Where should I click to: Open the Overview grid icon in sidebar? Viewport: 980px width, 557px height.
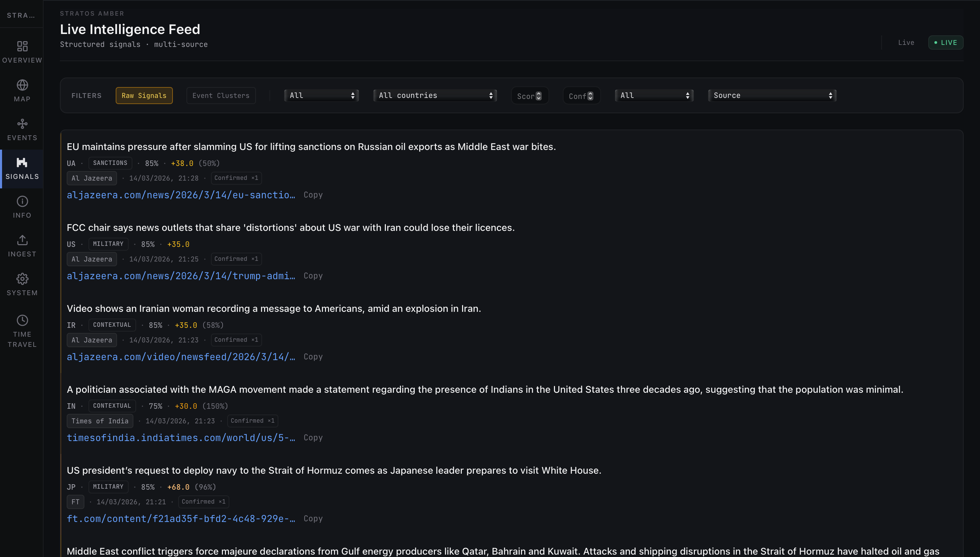pos(22,46)
